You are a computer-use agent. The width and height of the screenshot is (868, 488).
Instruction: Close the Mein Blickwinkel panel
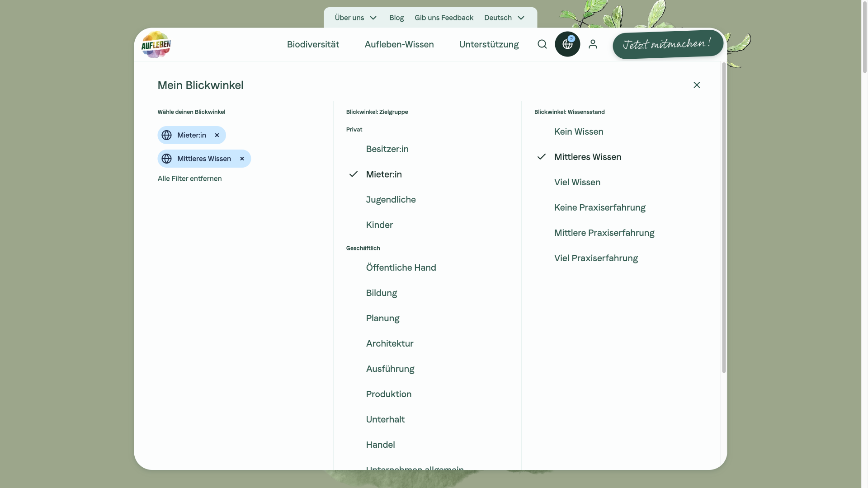(x=697, y=85)
